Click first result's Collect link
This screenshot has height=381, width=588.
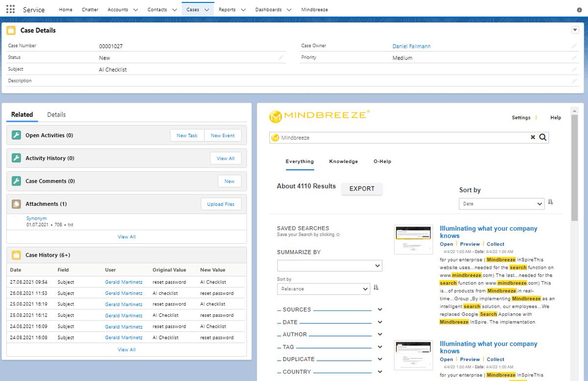[495, 244]
